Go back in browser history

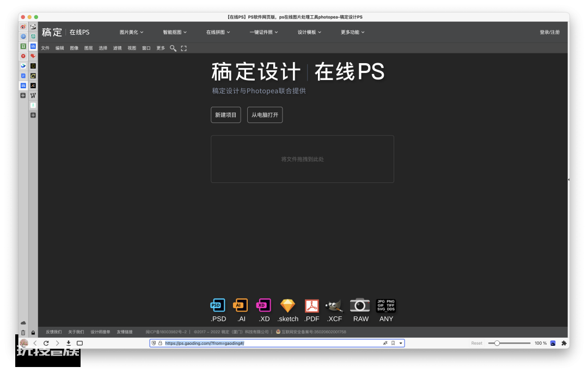[x=35, y=343]
